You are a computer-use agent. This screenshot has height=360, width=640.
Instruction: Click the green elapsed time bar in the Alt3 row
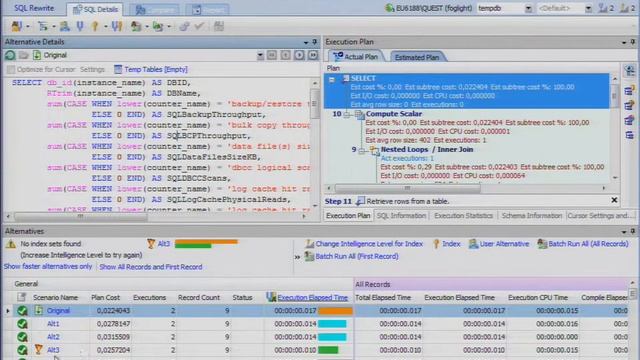coord(328,350)
